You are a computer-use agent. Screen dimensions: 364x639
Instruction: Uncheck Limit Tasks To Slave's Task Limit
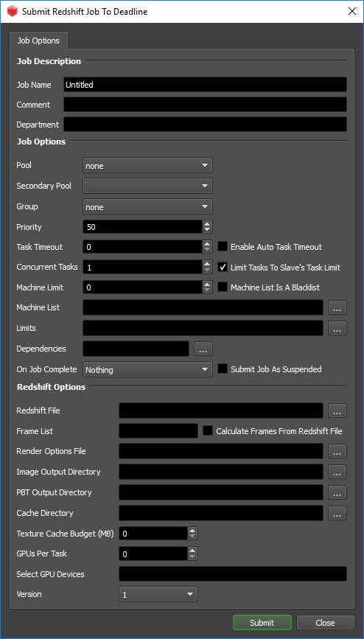pyautogui.click(x=223, y=268)
